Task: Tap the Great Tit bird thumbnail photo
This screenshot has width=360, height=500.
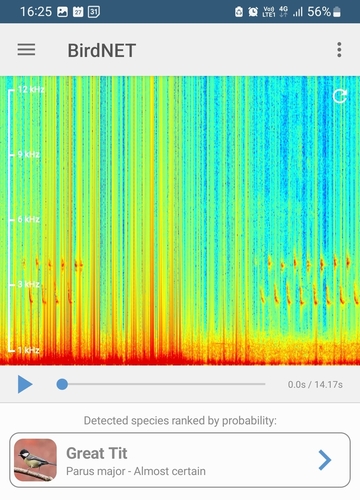Action: [x=35, y=460]
